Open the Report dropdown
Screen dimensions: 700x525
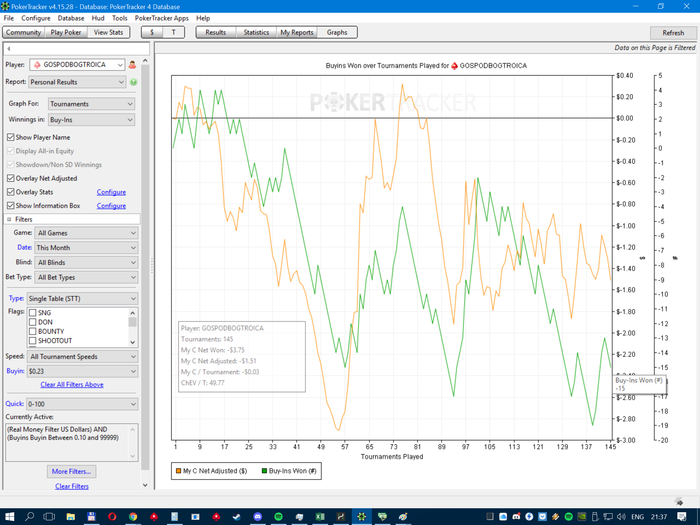[77, 82]
